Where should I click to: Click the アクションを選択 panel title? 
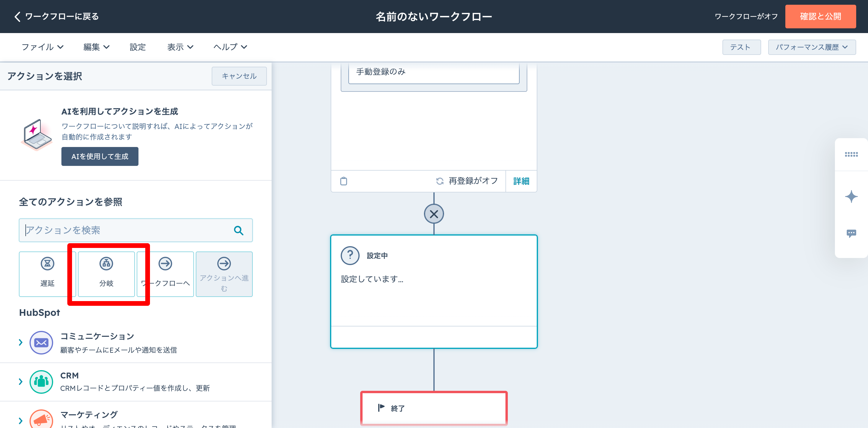coord(45,76)
